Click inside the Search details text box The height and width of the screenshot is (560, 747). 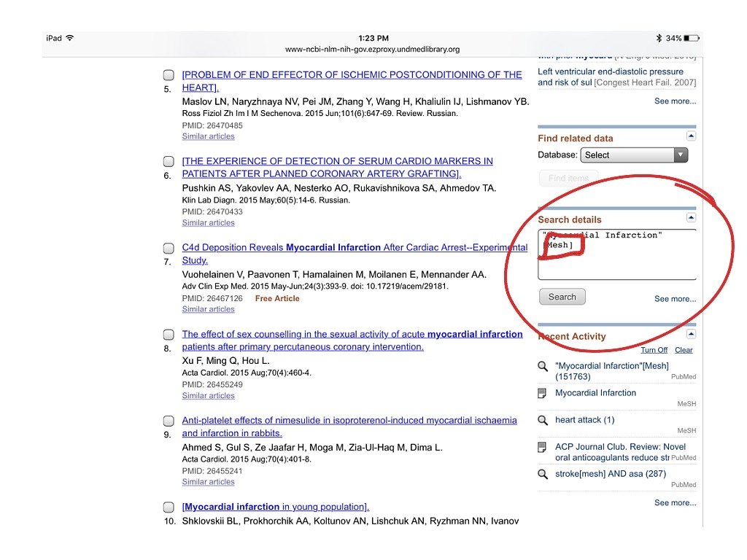(617, 254)
